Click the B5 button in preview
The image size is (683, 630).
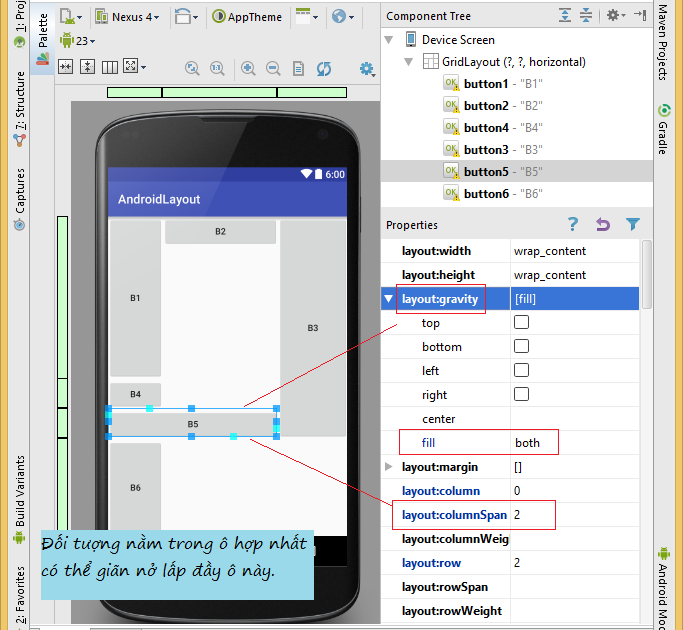193,424
